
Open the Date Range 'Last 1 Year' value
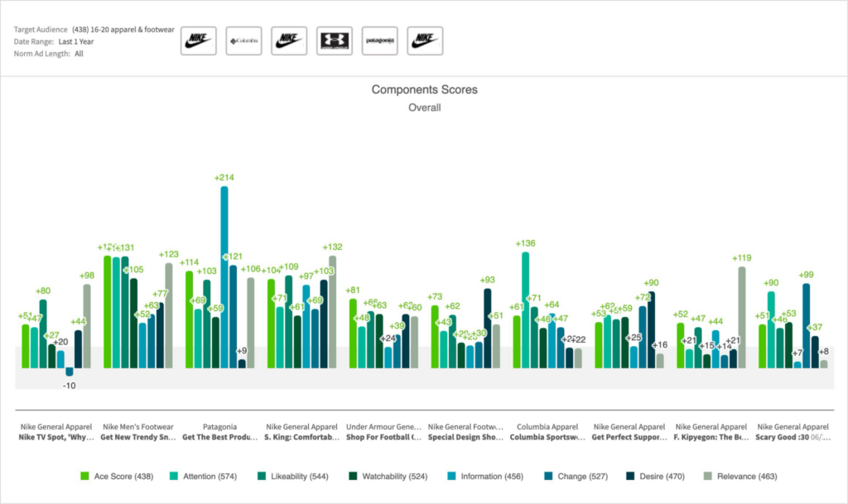[76, 41]
